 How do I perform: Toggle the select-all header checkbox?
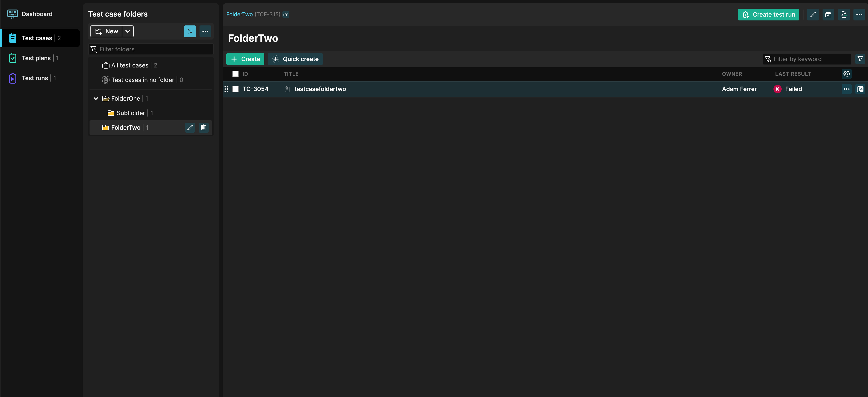pos(235,74)
